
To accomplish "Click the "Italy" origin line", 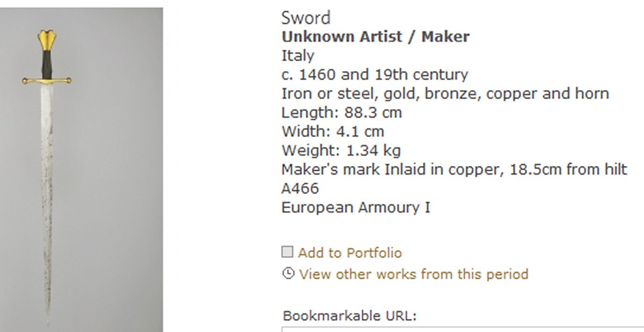I will click(x=298, y=55).
